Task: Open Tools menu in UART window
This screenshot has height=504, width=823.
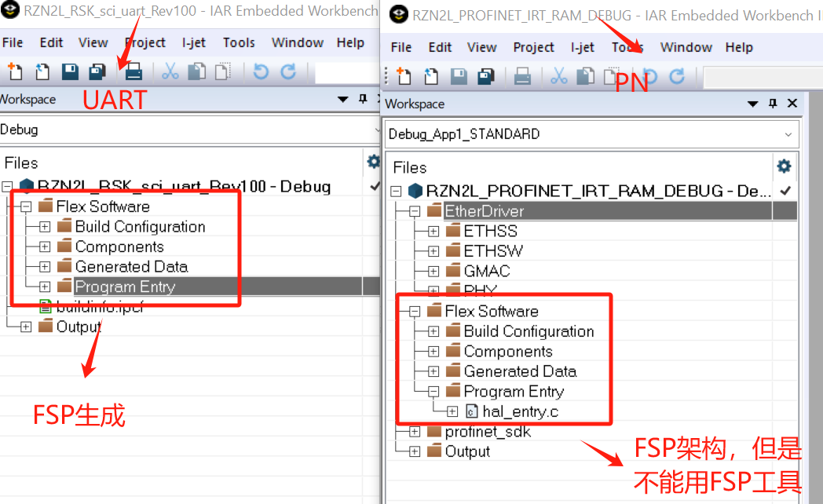Action: tap(239, 42)
